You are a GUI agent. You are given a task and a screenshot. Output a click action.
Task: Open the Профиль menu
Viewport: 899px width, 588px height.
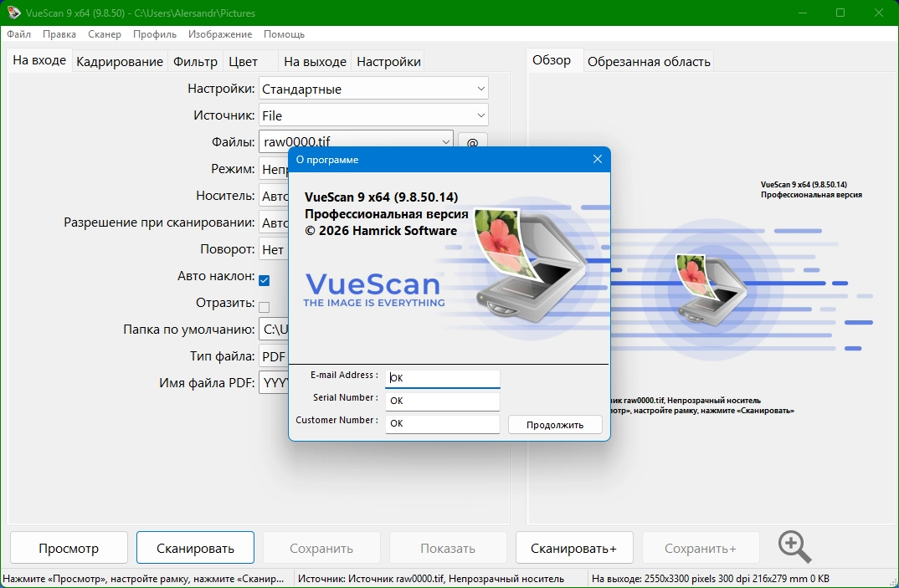(155, 33)
